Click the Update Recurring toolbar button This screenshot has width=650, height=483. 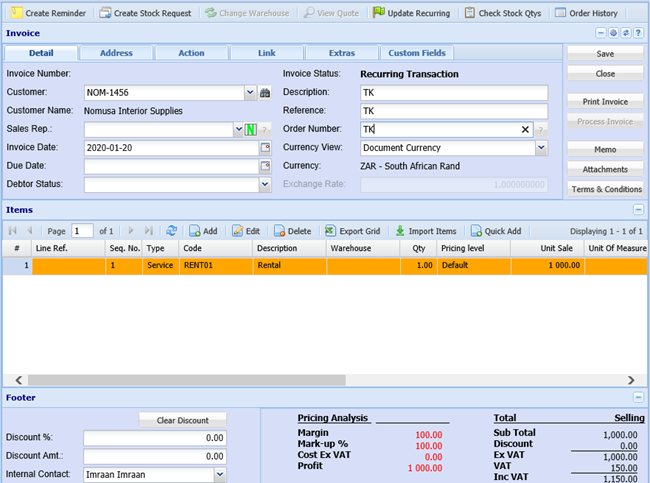click(x=410, y=13)
